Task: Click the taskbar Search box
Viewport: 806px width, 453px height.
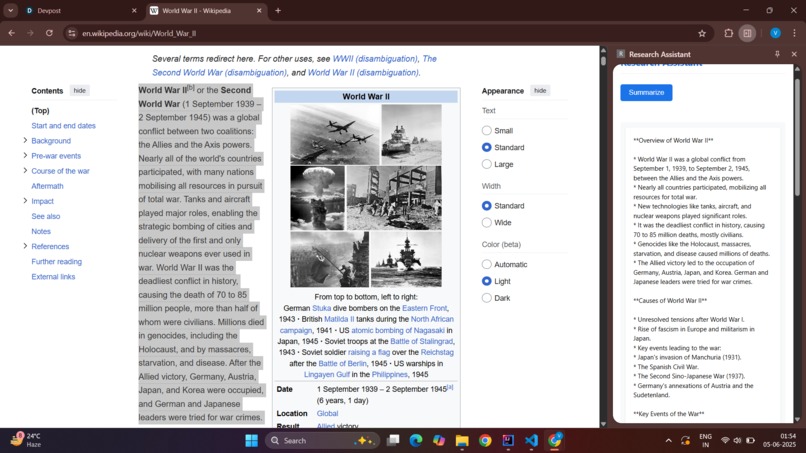Action: (324, 441)
